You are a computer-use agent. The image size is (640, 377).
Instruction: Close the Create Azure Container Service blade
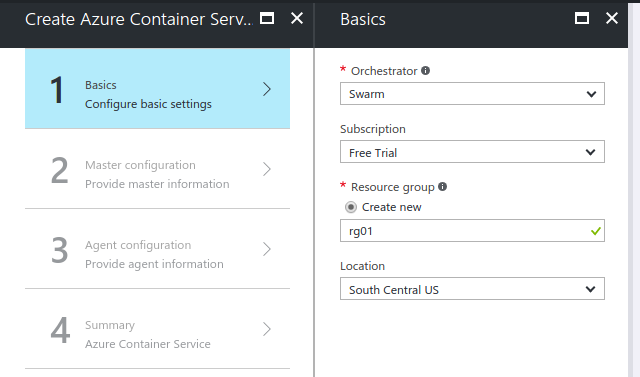297,18
